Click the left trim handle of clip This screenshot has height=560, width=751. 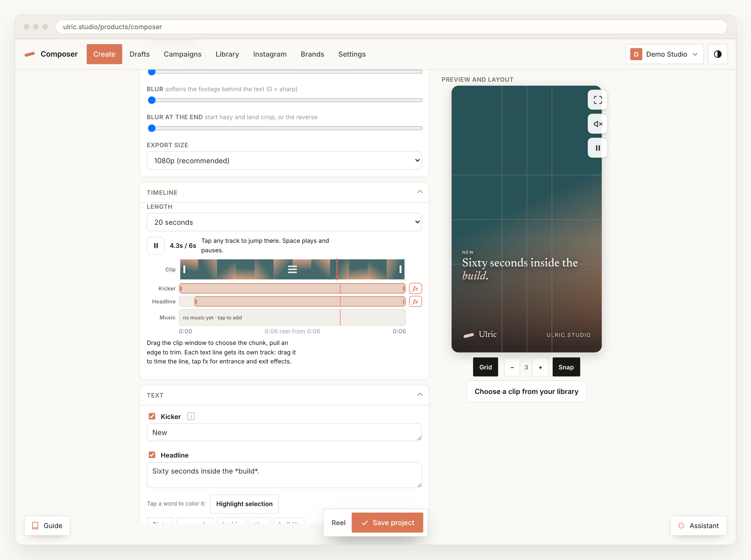184,269
